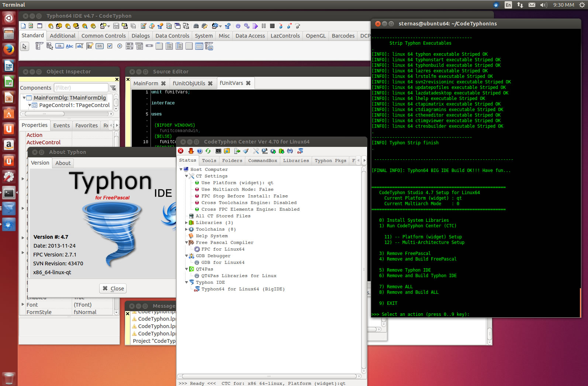Switch to Tools tab in CodeTyphon Center
The width and height of the screenshot is (588, 386).
209,161
